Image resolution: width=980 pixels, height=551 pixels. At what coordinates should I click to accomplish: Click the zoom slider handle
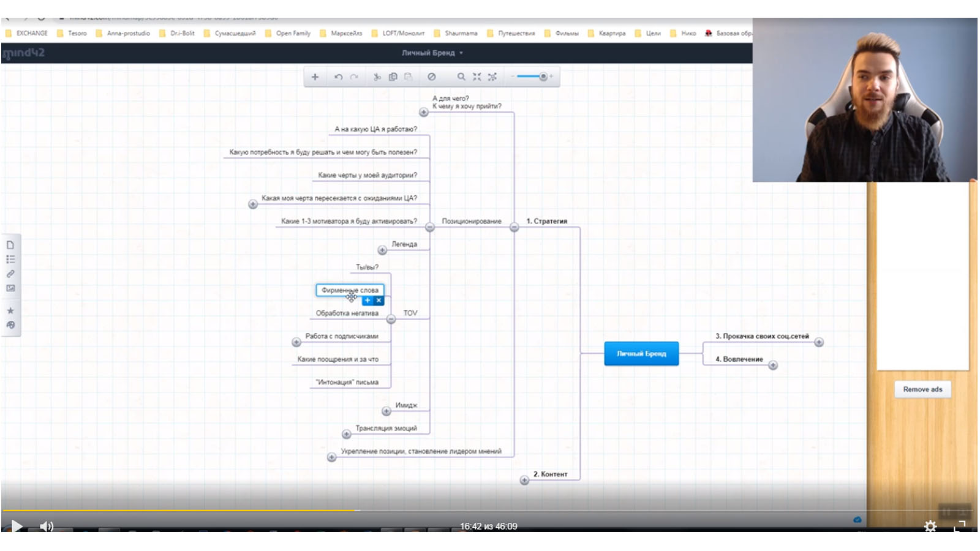(x=543, y=77)
